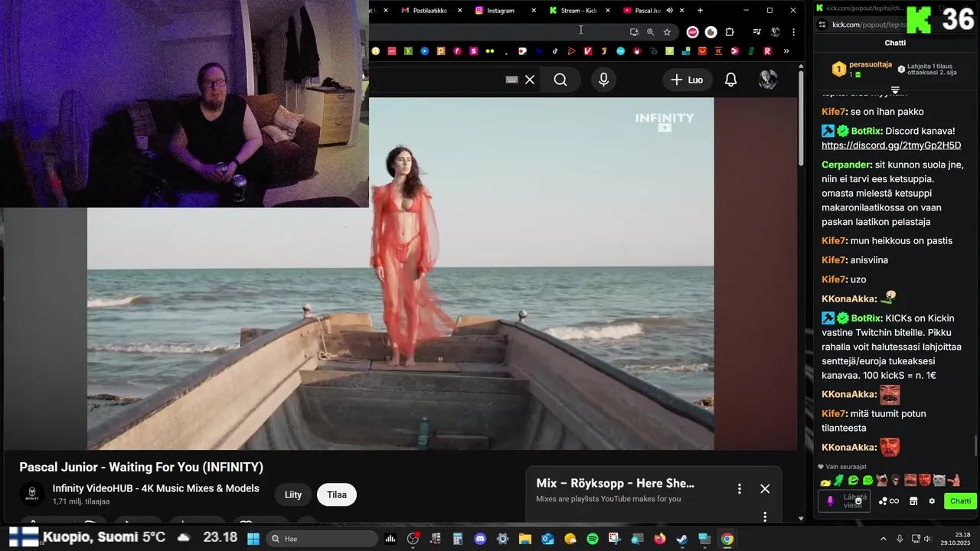Open Chrome three-dot menu
980x551 pixels.
793,31
